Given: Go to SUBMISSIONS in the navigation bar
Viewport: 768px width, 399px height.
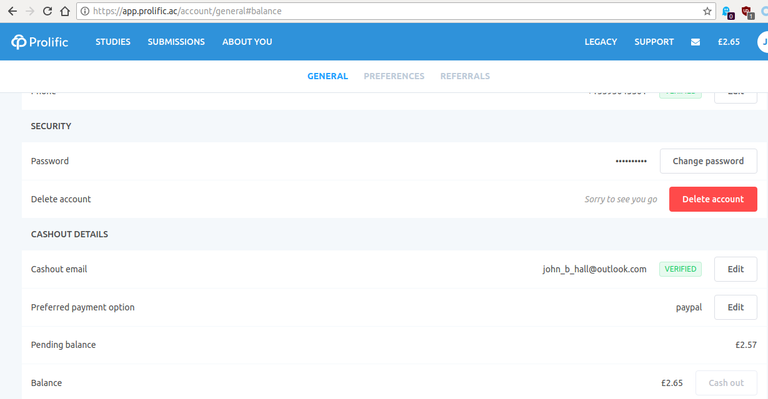Looking at the screenshot, I should click(x=176, y=42).
